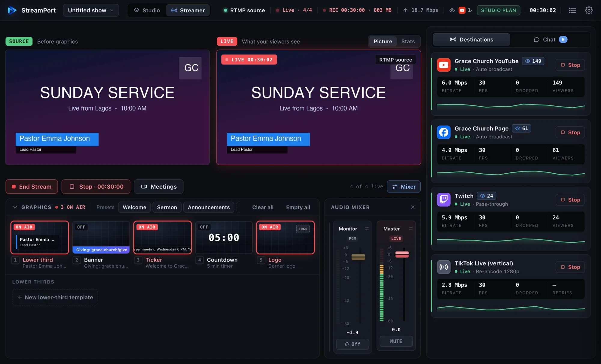The image size is (601, 364).
Task: Open the Chat tab
Action: [x=550, y=40]
